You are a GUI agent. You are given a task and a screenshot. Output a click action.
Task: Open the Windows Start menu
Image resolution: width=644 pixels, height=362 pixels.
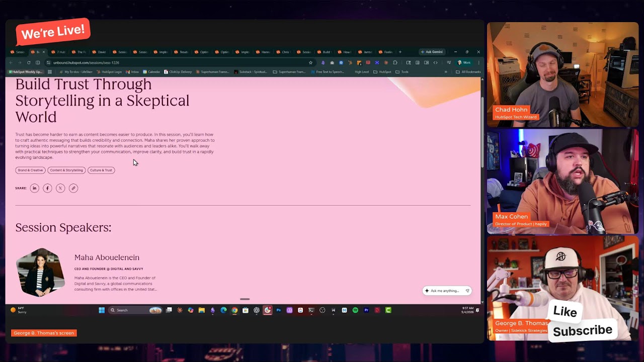coord(102,310)
